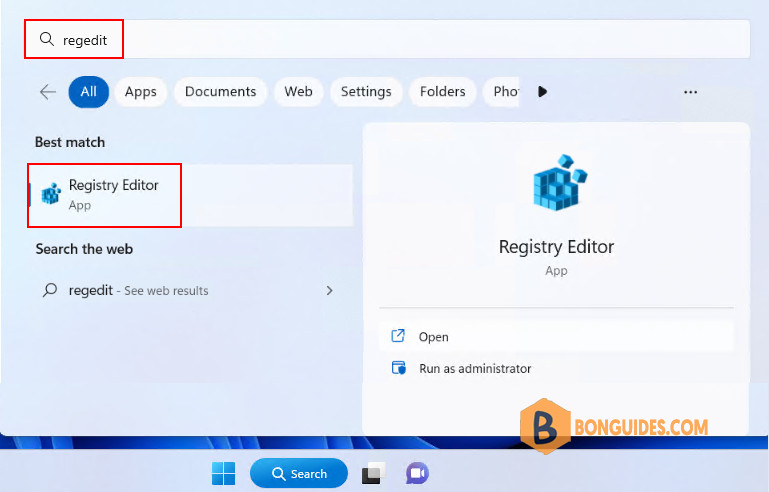Screen dimensions: 769x492
Task: Click the Search the web heading
Action: tap(84, 249)
